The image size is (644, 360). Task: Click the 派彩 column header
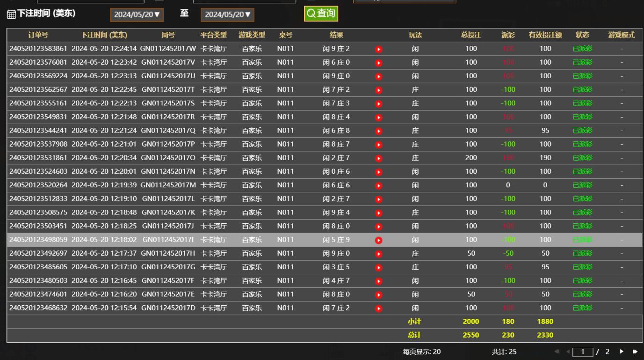click(x=508, y=35)
